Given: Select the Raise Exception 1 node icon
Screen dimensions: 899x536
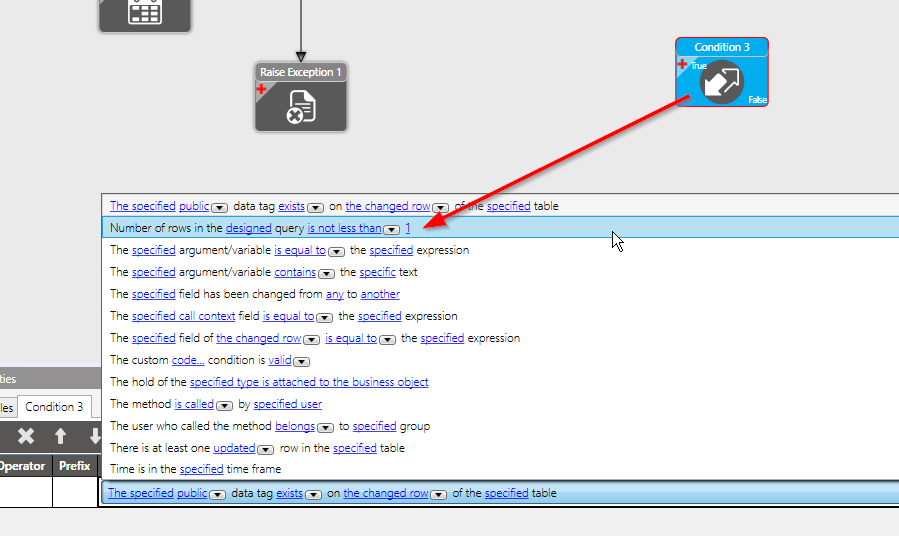Looking at the screenshot, I should click(x=301, y=107).
